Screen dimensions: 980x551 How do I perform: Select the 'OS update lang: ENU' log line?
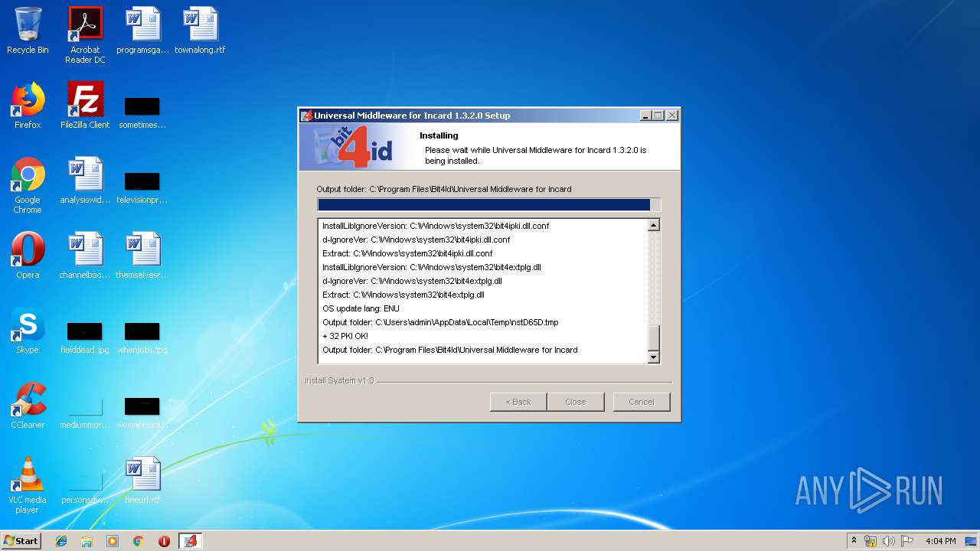tap(361, 308)
